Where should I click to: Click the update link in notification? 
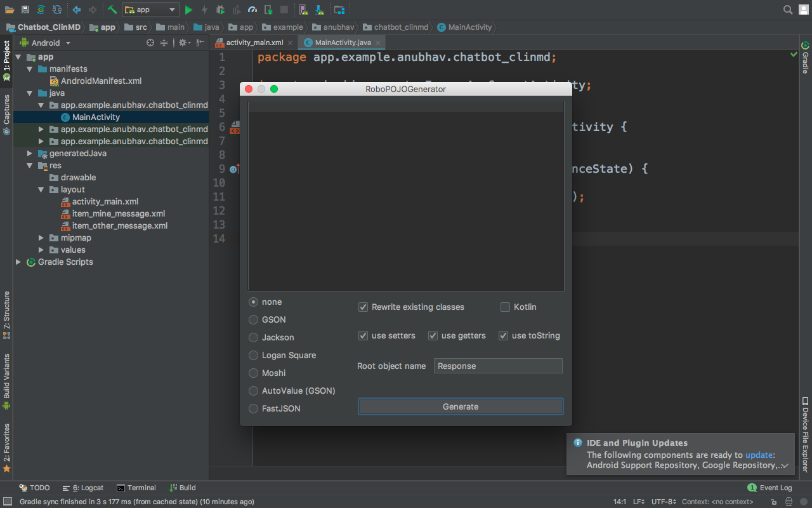coord(759,455)
